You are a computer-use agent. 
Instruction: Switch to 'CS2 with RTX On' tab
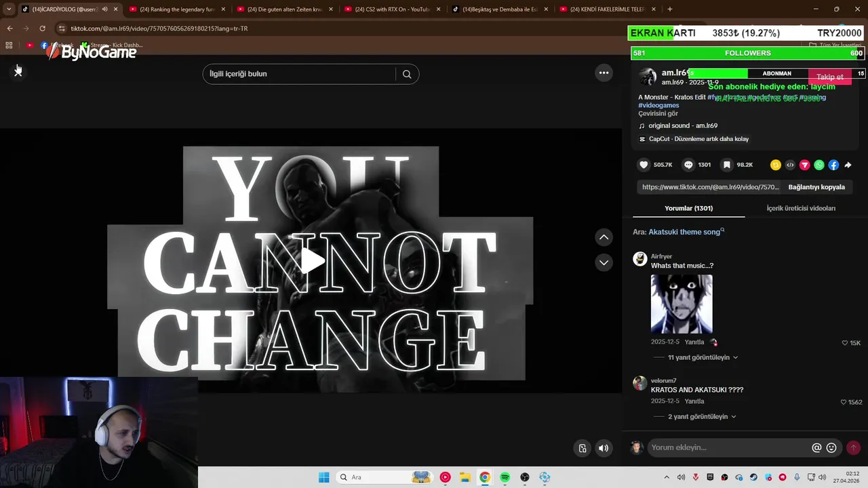(393, 9)
